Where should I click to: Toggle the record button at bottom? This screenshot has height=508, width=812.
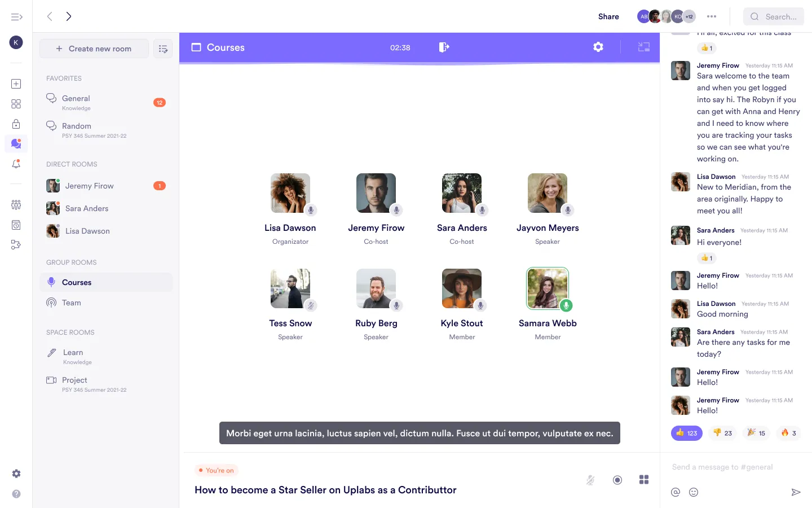tap(617, 480)
